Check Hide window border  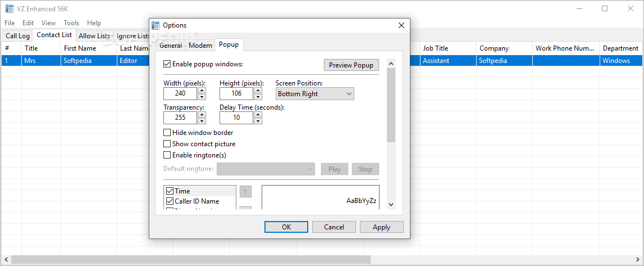[x=167, y=133]
